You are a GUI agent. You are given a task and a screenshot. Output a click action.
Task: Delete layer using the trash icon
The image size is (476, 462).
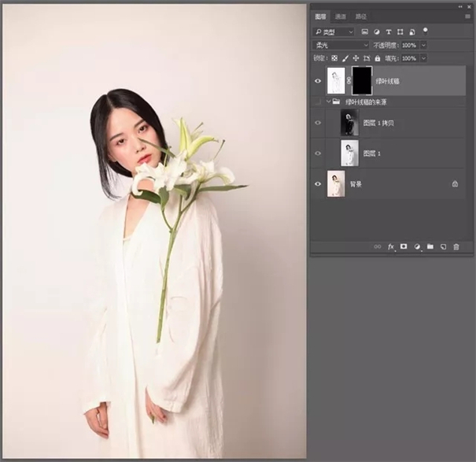click(456, 246)
